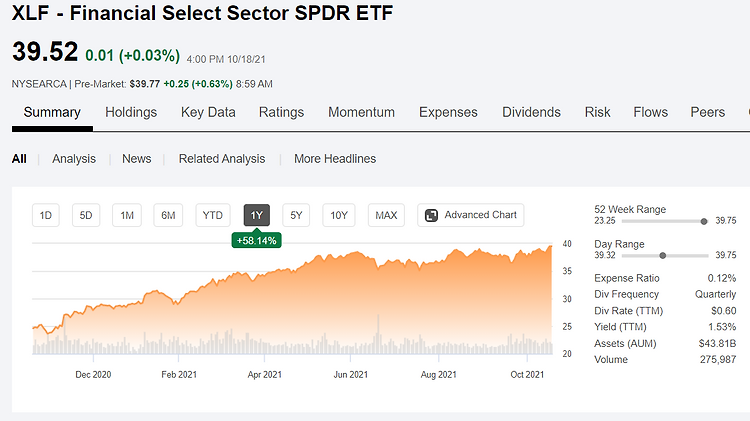Click the 52 Week Range slider marker
750x421 pixels.
(704, 222)
